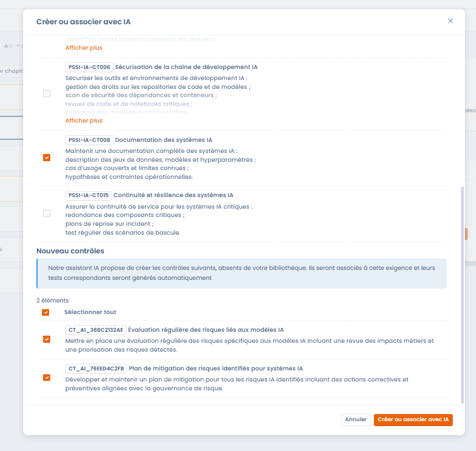This screenshot has height=451, width=476.
Task: Click the PSSI-IA-CT006 code badge
Action: pos(89,67)
